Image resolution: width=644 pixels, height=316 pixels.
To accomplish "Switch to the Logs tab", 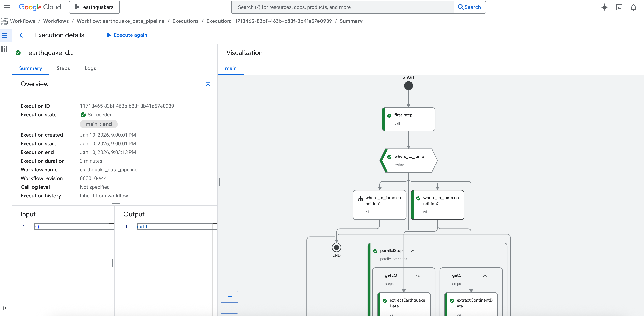I will (90, 68).
